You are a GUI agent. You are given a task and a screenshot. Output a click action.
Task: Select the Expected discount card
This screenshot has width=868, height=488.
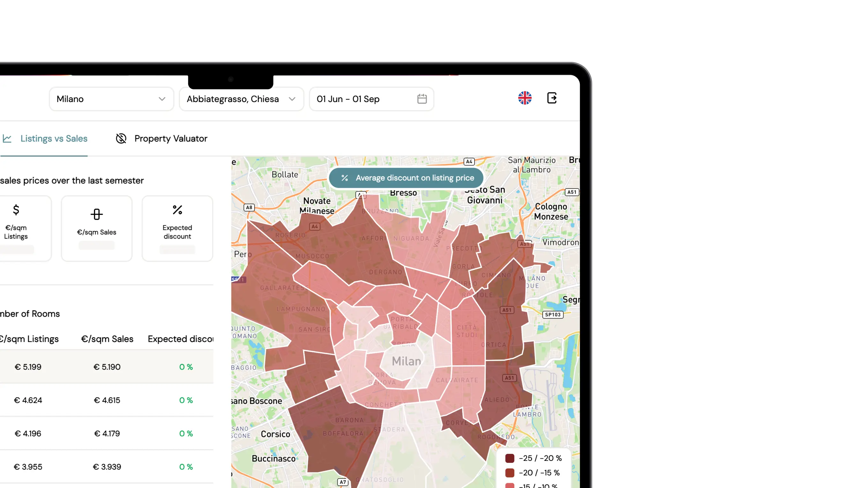(177, 228)
